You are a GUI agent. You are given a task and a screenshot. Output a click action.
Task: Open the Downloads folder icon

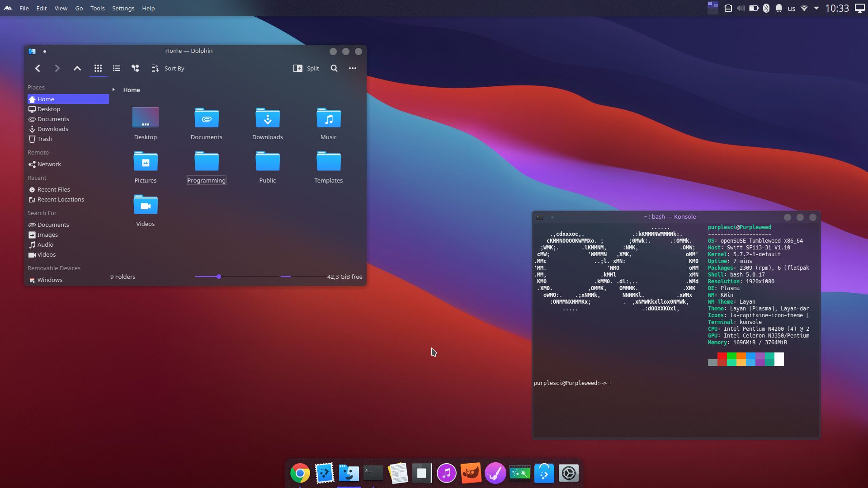pos(268,123)
